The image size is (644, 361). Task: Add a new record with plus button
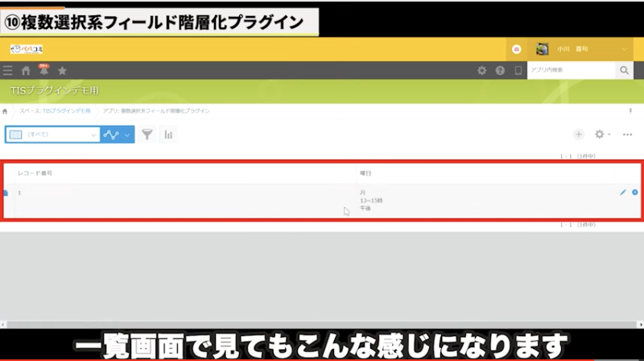coord(578,135)
